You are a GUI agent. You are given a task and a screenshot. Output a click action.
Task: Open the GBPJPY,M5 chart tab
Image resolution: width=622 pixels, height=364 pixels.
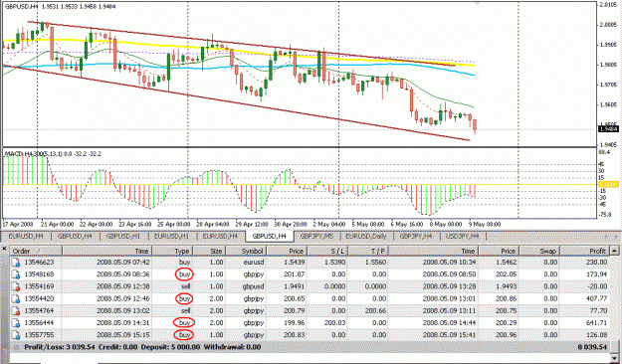point(316,237)
